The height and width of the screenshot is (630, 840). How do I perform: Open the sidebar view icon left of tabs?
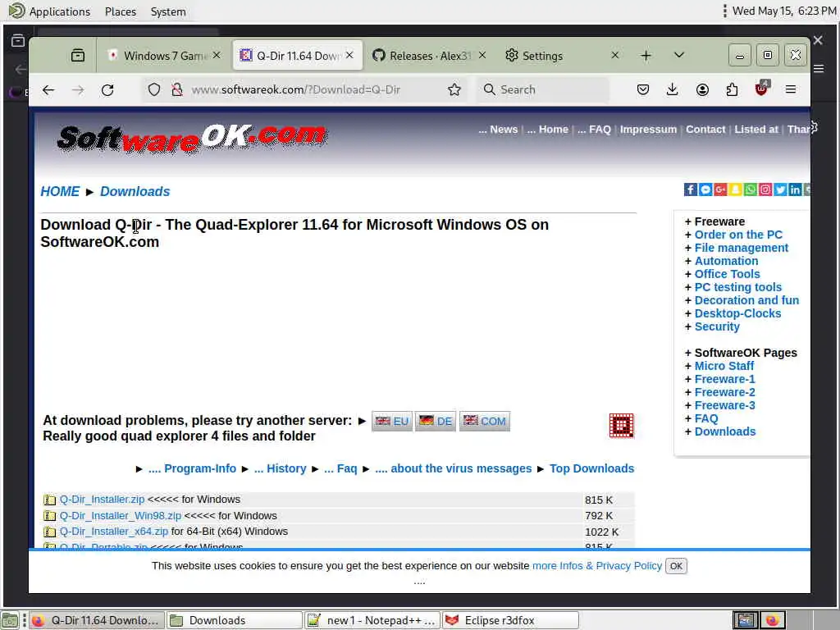tap(78, 55)
